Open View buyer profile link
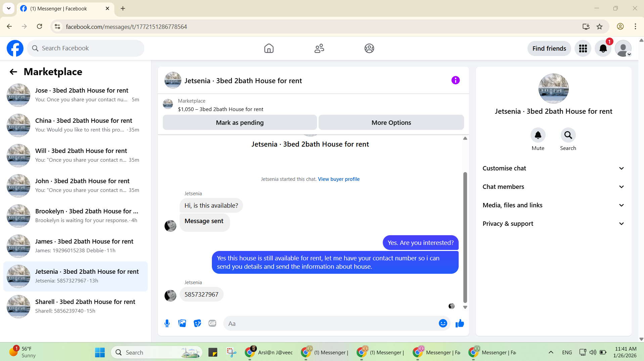The width and height of the screenshot is (644, 361). pyautogui.click(x=338, y=179)
